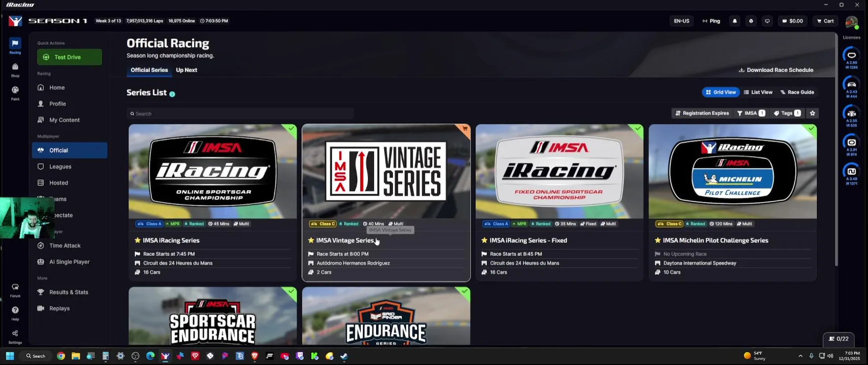Viewport: 868px width, 365px height.
Task: Open File Explorer from the taskbar
Action: pos(76,356)
